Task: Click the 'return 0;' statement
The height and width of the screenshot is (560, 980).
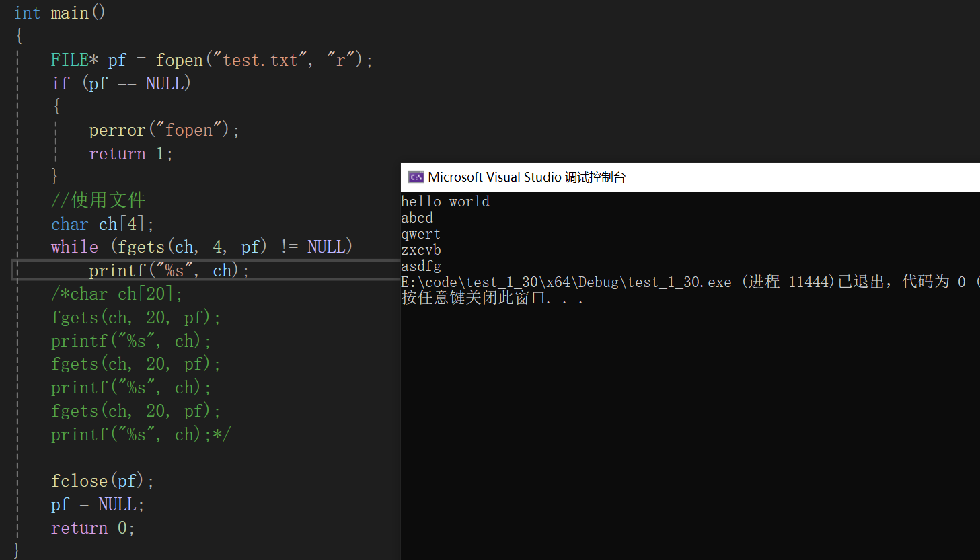Action: pos(93,528)
